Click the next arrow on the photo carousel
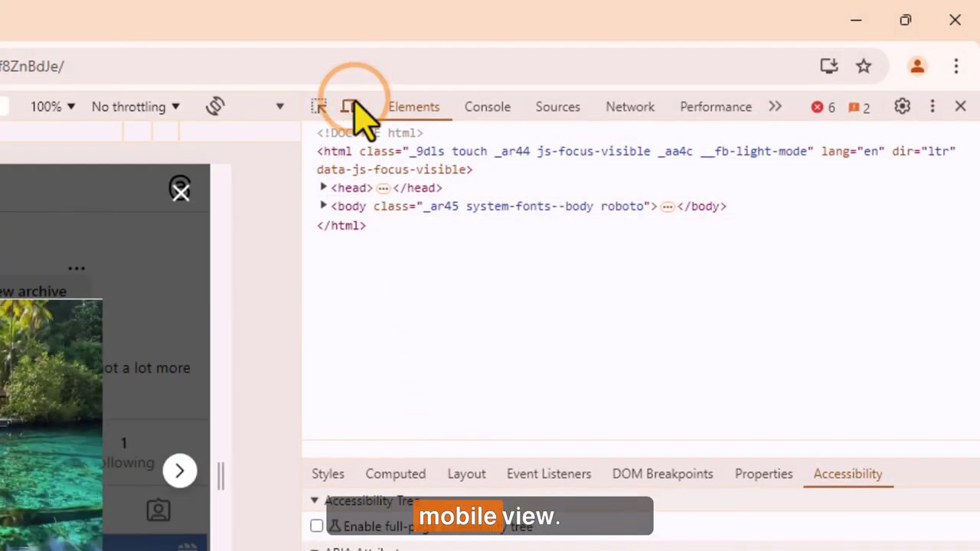This screenshot has height=551, width=980. pyautogui.click(x=179, y=471)
